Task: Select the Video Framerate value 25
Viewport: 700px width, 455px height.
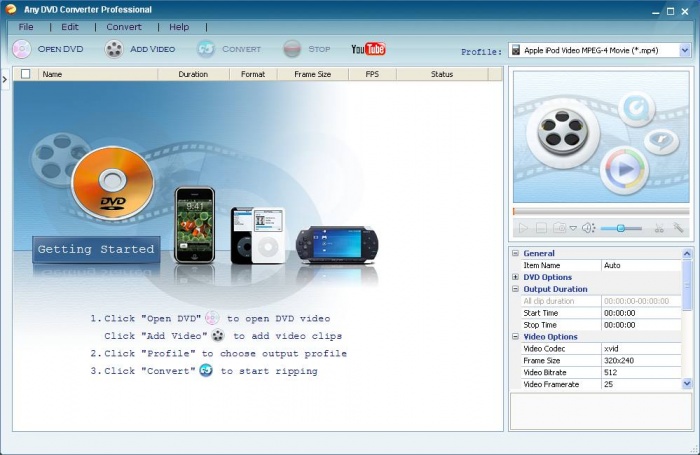Action: coord(641,384)
